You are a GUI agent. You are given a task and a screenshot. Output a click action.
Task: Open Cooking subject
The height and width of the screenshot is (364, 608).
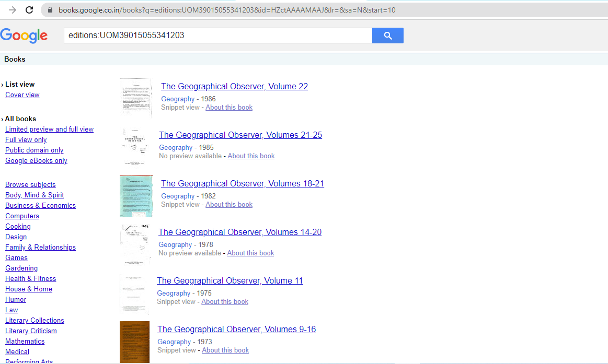click(x=18, y=227)
